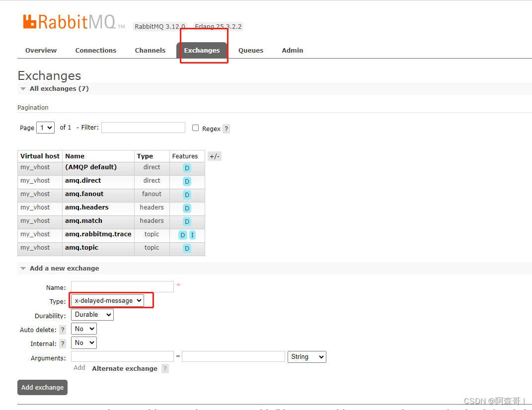Click the Add exchange button
Screen dimensions: 532x410
(x=42, y=387)
